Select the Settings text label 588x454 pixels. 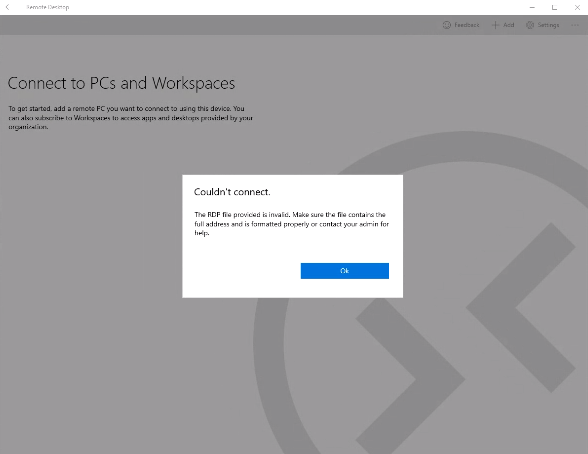(548, 25)
